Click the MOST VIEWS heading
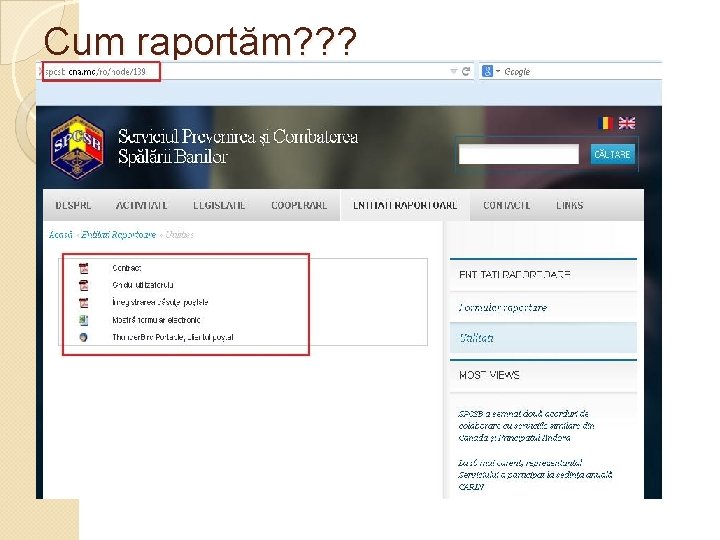 (489, 375)
